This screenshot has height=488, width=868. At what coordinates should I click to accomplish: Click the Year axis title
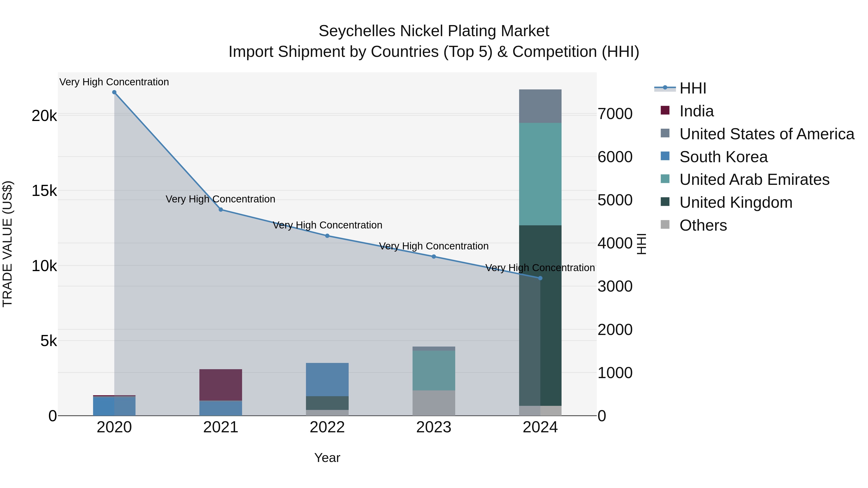pyautogui.click(x=327, y=458)
